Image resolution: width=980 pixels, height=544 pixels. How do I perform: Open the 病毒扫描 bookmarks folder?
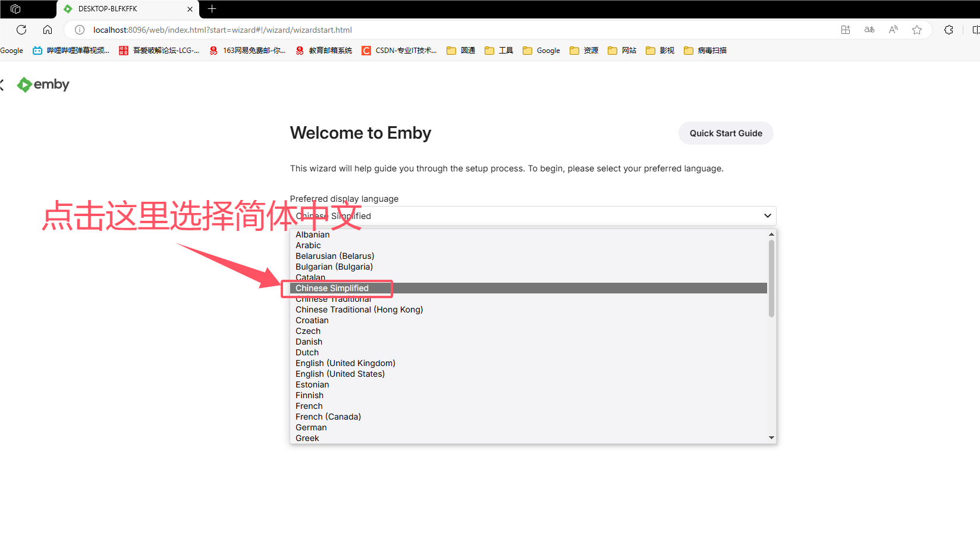point(705,51)
